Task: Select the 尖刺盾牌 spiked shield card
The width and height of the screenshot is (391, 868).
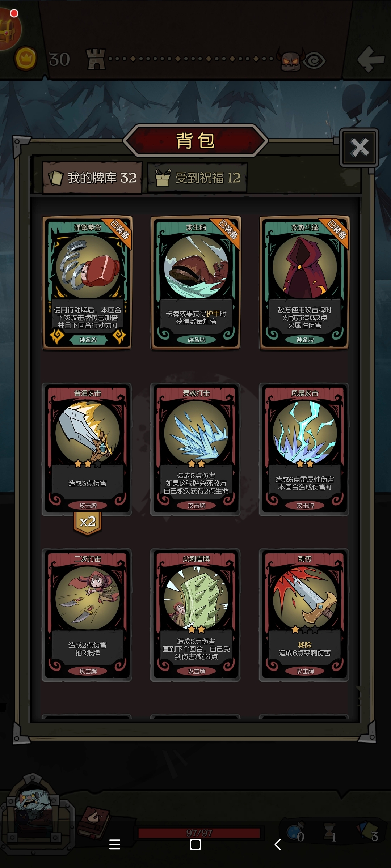Action: [x=195, y=615]
